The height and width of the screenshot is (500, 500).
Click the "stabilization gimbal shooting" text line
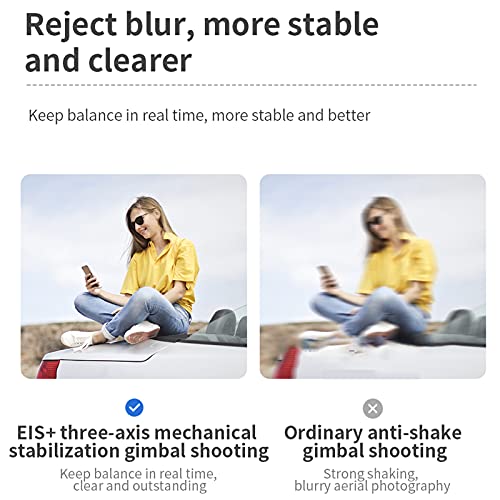(x=139, y=451)
